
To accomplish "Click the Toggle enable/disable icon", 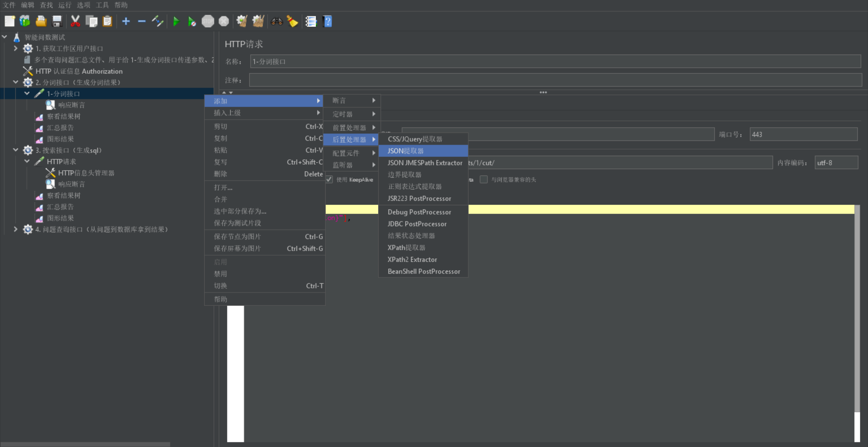I will [158, 21].
